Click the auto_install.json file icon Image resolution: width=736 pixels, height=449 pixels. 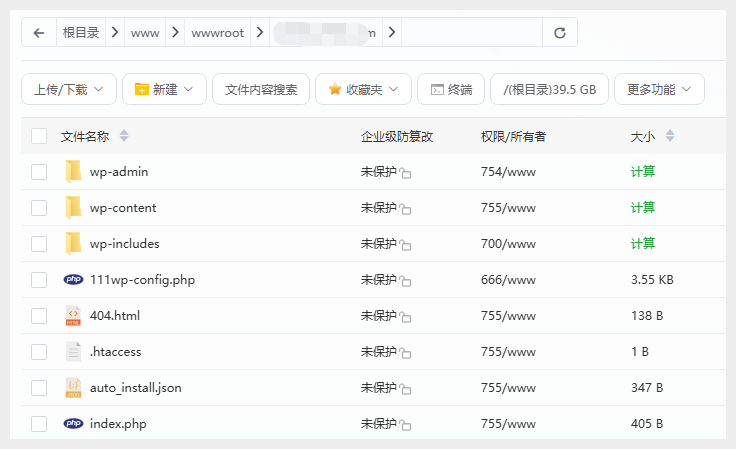pyautogui.click(x=73, y=388)
